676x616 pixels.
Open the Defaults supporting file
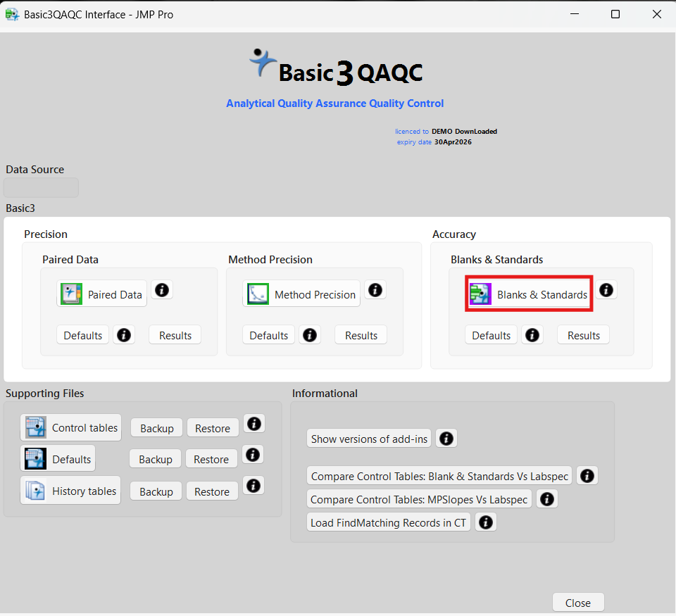[58, 459]
